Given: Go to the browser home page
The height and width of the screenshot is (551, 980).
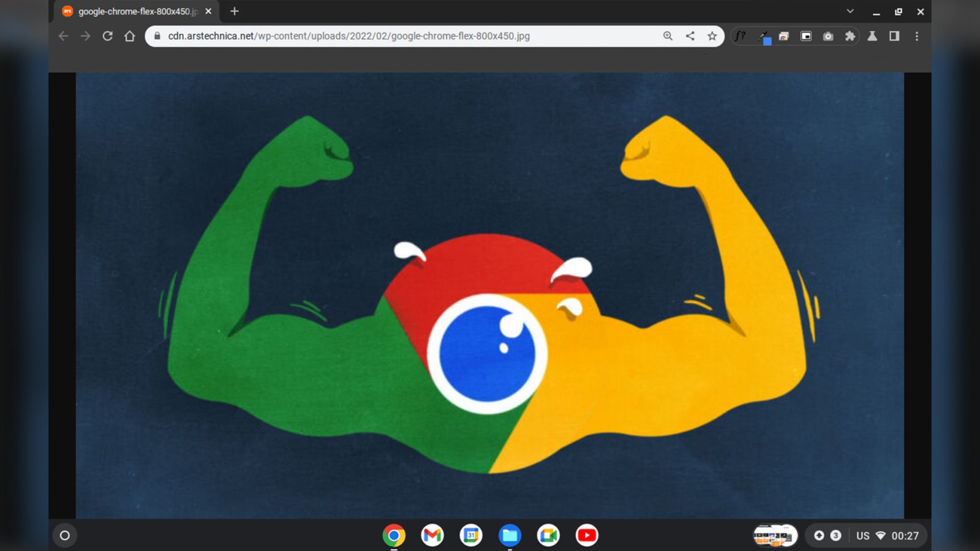Looking at the screenshot, I should tap(129, 36).
